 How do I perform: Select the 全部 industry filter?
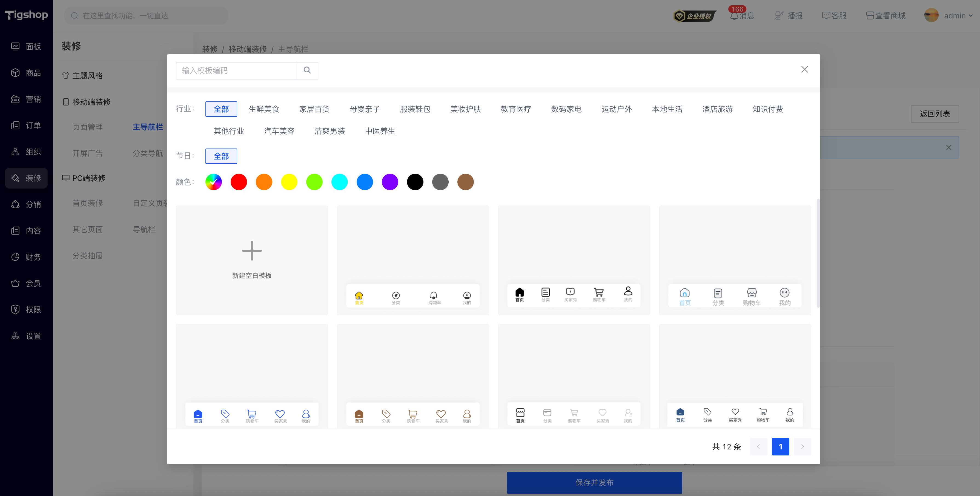click(221, 109)
